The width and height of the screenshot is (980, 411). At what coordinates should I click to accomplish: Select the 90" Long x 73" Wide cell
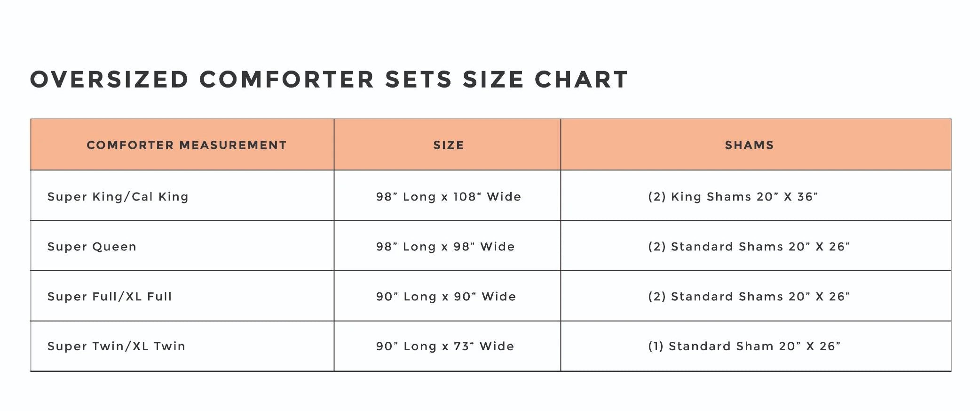445,347
